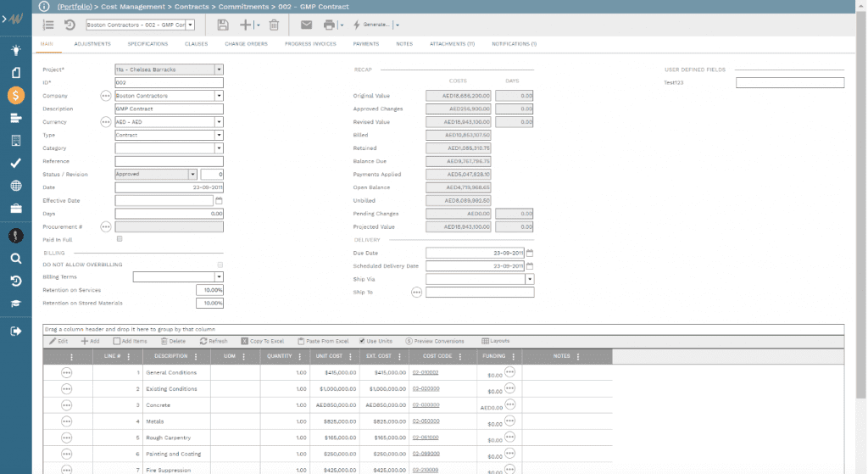The image size is (868, 474).
Task: Save the contract with the disk icon
Action: [x=223, y=25]
